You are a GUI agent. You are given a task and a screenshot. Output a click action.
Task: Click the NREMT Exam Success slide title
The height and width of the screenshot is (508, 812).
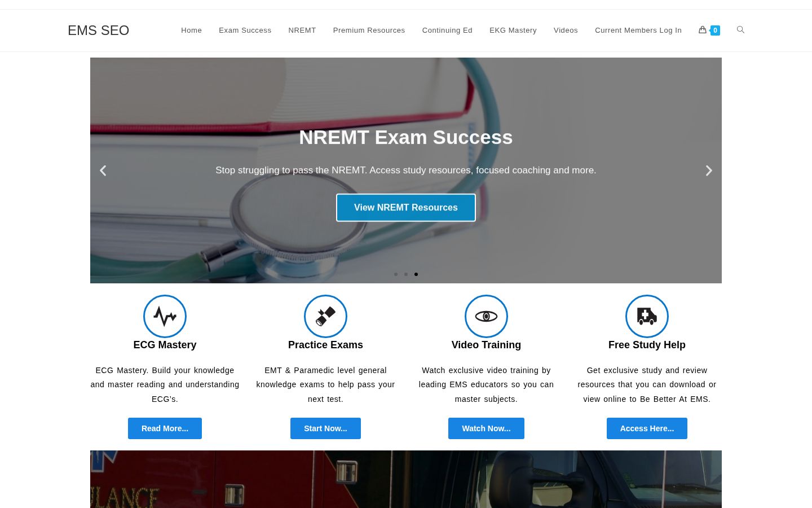click(x=406, y=137)
